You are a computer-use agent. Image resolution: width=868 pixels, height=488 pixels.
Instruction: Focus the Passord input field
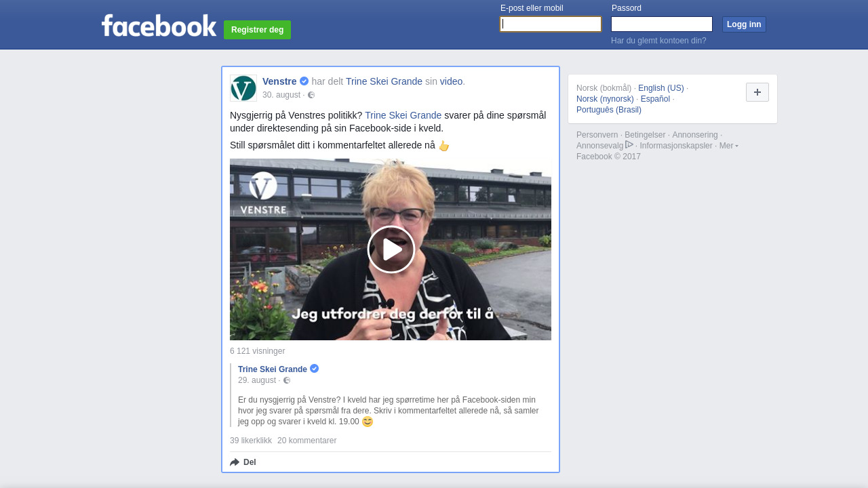(x=662, y=24)
